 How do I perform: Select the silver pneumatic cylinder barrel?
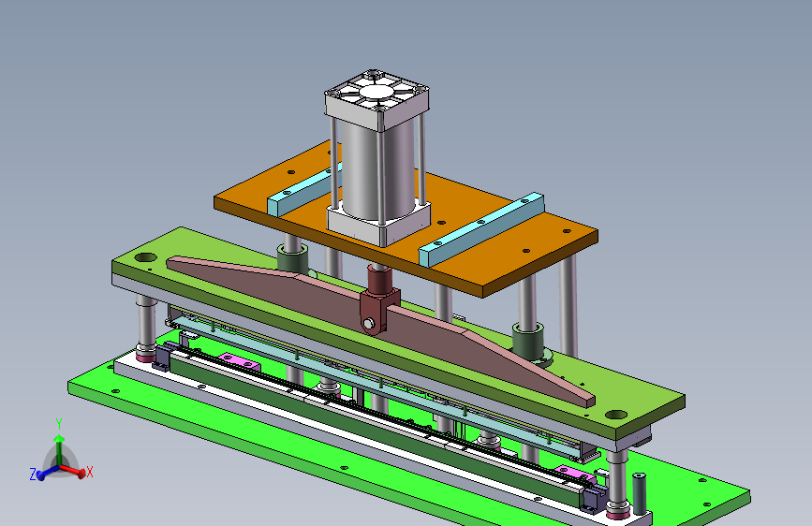378,168
